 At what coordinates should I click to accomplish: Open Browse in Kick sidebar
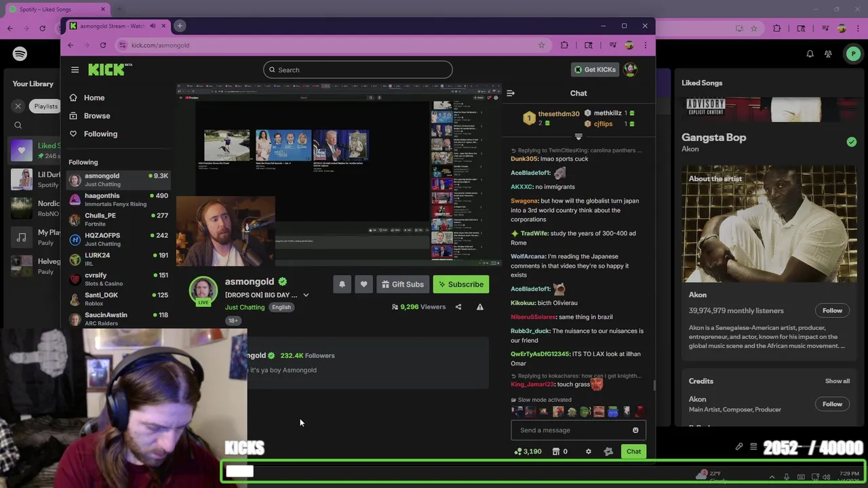[x=96, y=116]
